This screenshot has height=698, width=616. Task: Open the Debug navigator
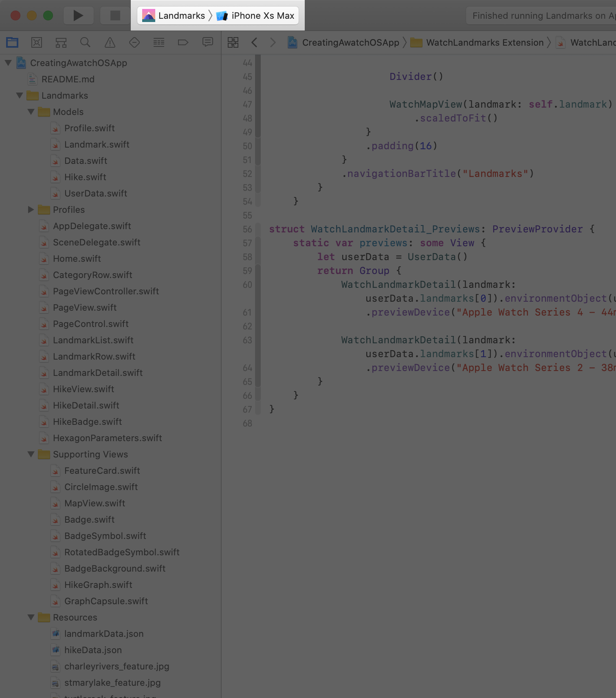coord(159,42)
